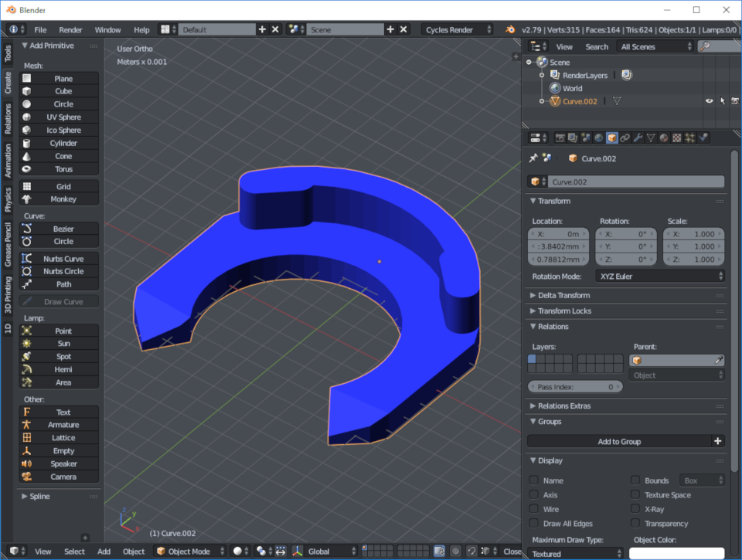Open the Rotation Mode XYZ Euler dropdown

659,276
